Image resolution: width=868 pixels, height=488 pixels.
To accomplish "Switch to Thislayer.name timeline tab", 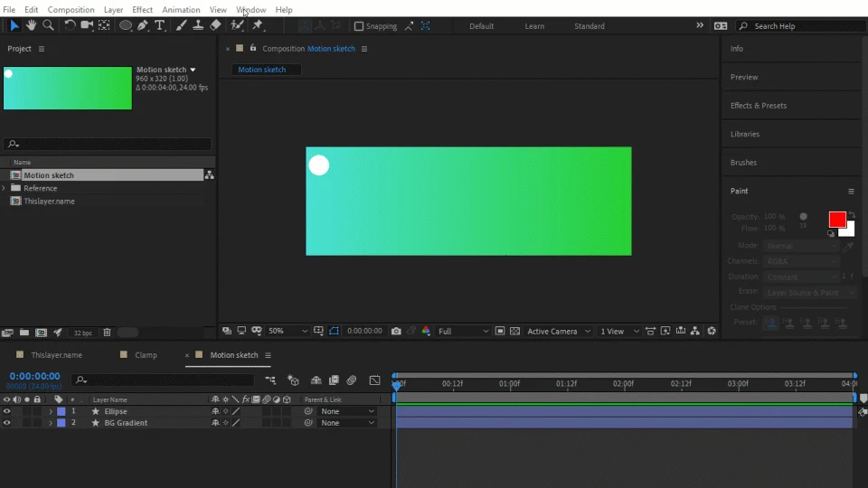I will click(x=56, y=354).
